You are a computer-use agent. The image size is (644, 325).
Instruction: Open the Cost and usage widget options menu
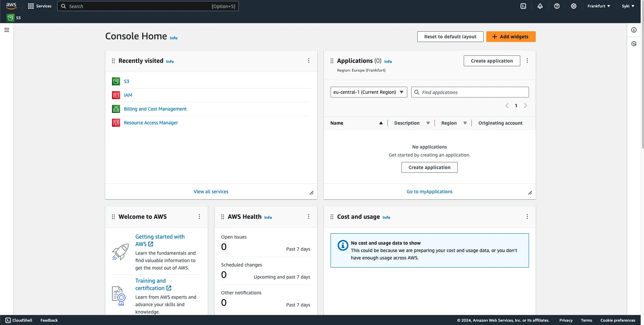tap(527, 216)
